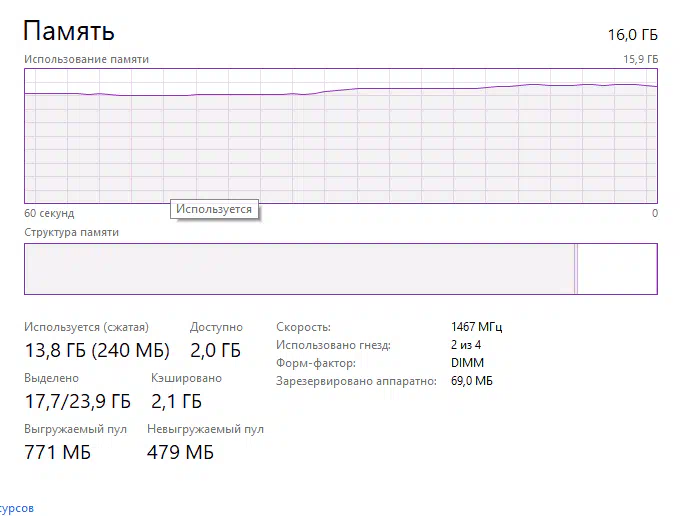The image size is (680, 516).
Task: Click the 2 из 4 slots used value
Action: (x=466, y=345)
